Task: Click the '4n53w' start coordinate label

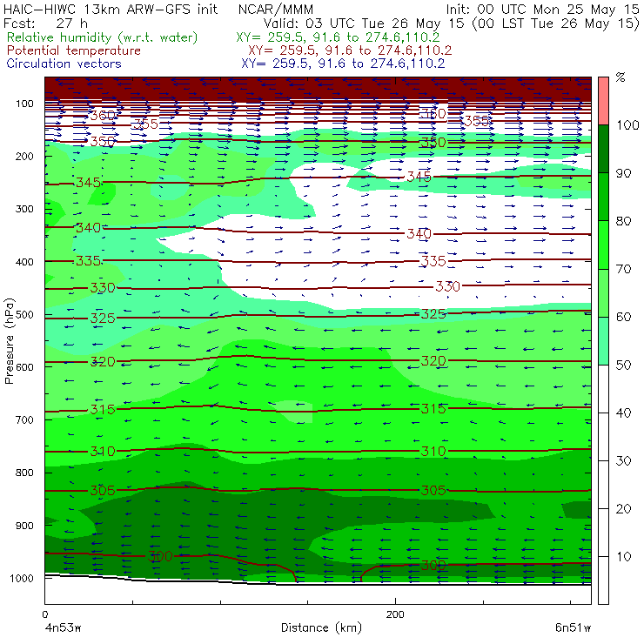Action: click(x=63, y=628)
